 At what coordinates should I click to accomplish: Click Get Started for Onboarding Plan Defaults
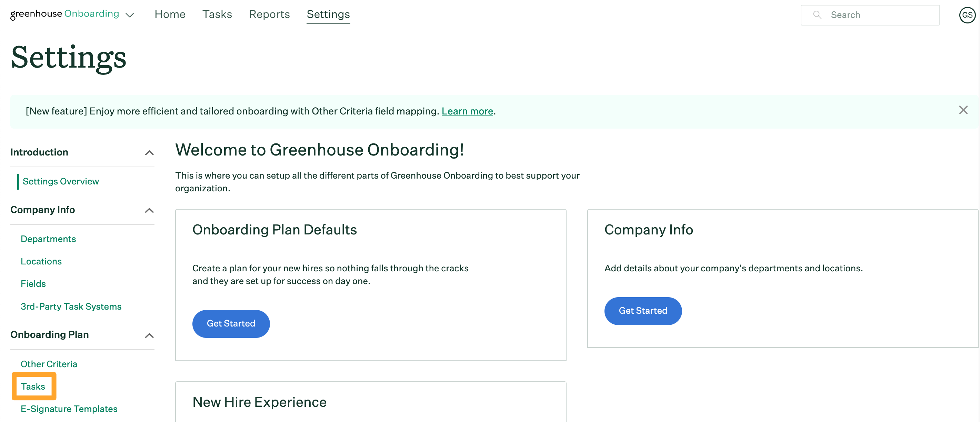(x=231, y=323)
